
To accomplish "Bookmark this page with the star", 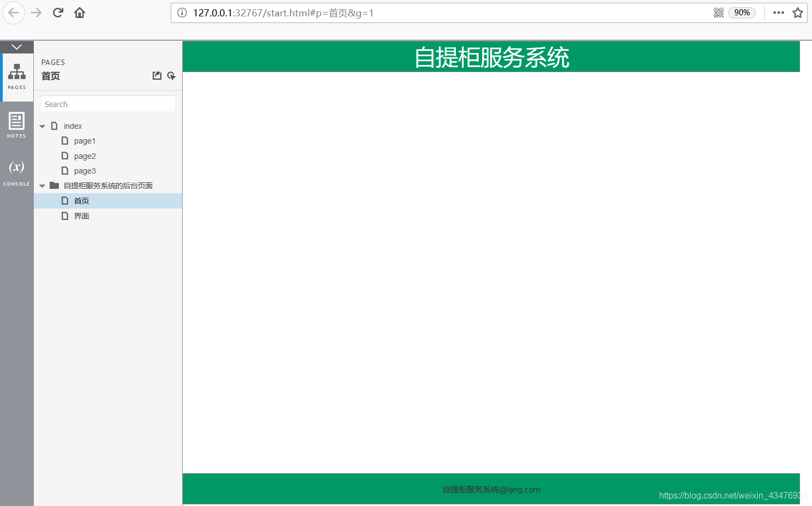I will tap(798, 13).
